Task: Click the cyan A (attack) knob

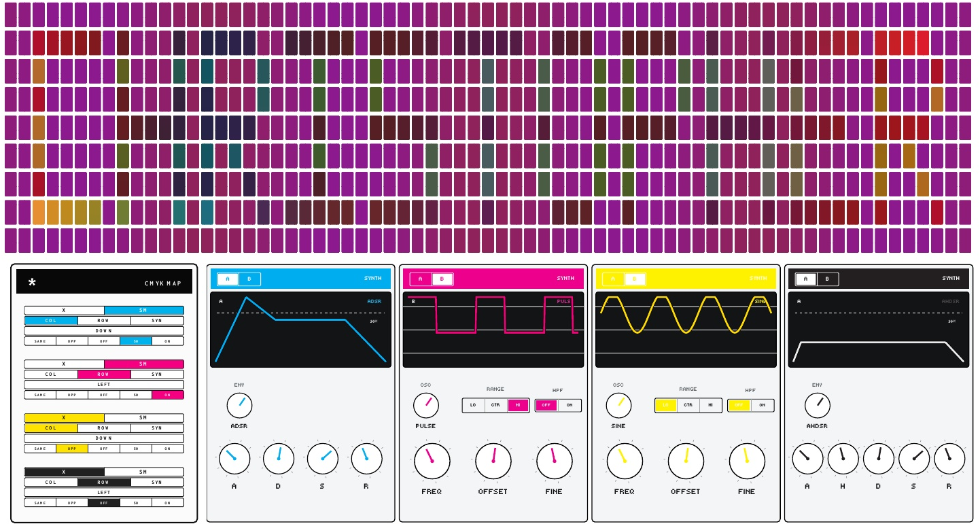Action: tap(234, 459)
